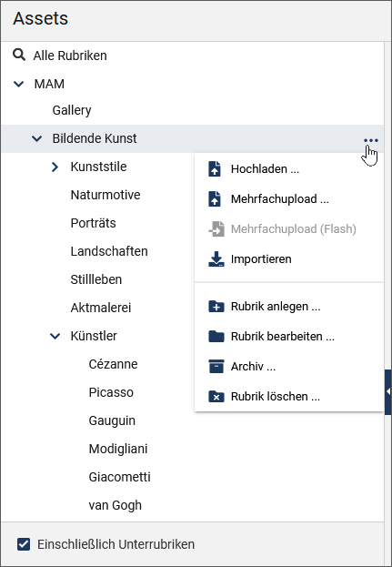Toggle Einschließlich Unterrubriken checkbox
This screenshot has width=392, height=567.
[24, 544]
